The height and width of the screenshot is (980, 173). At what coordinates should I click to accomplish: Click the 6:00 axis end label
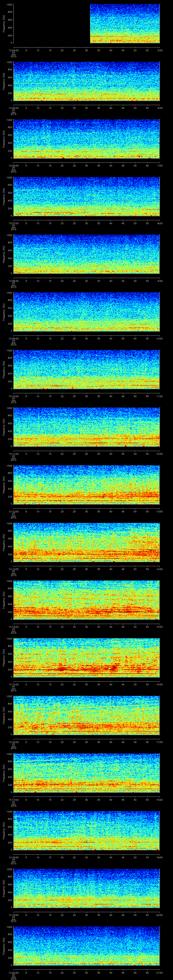tap(160, 108)
